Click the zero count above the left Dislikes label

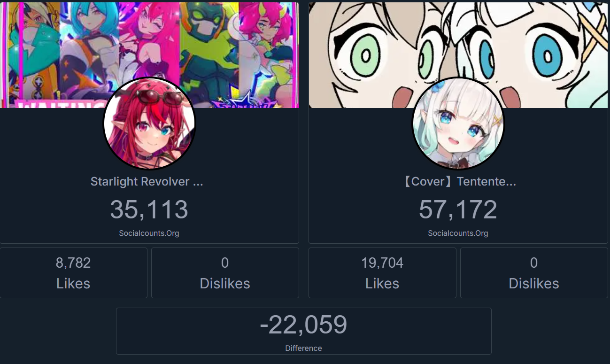tap(225, 263)
